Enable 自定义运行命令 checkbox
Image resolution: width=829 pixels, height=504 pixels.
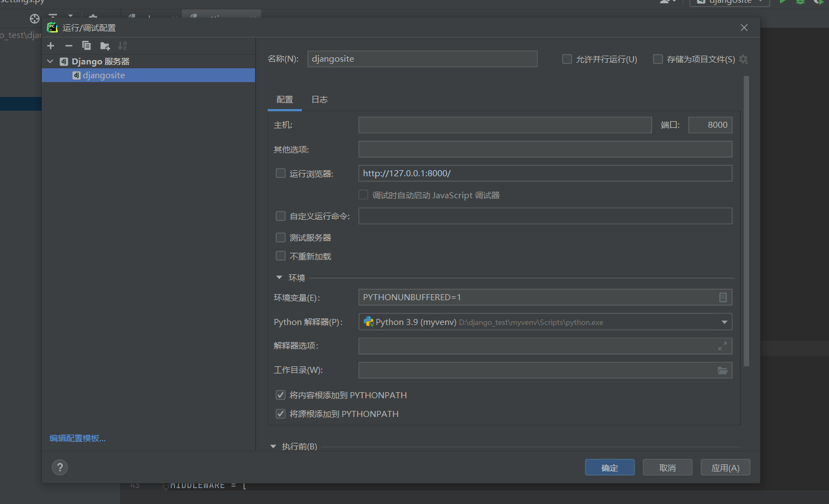[x=280, y=216]
